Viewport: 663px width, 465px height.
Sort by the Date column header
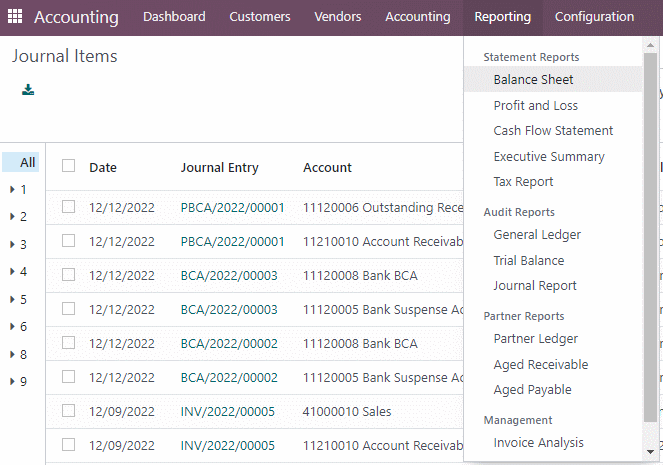coord(103,167)
